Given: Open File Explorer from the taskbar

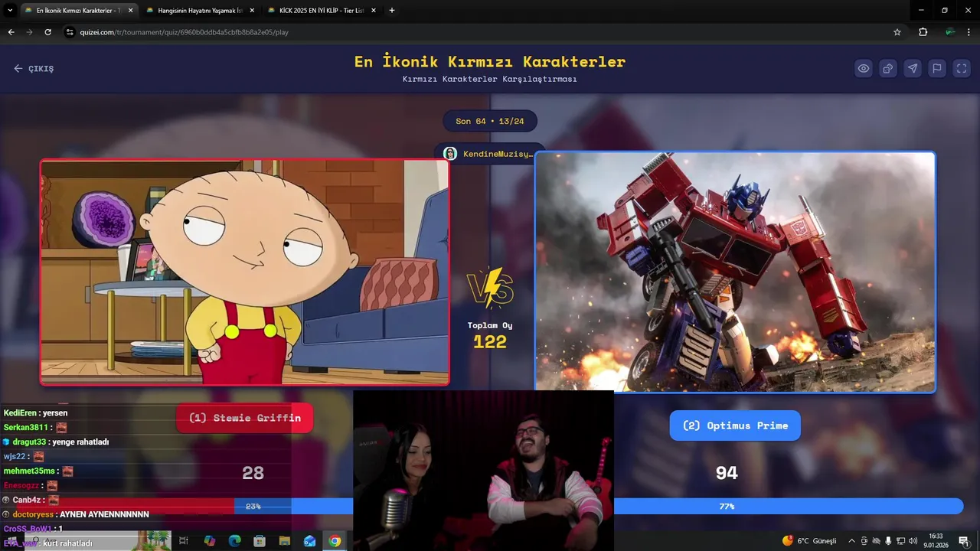Looking at the screenshot, I should pos(285,541).
